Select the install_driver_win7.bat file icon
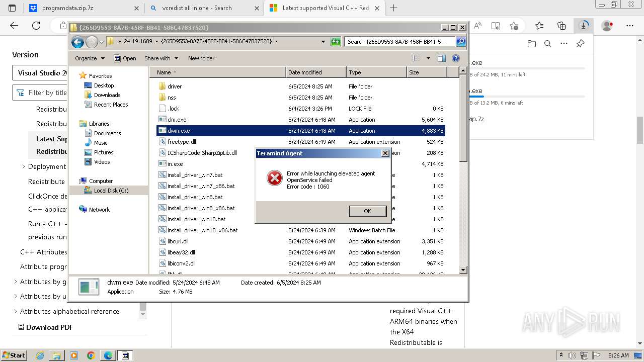The height and width of the screenshot is (362, 644). [x=163, y=175]
